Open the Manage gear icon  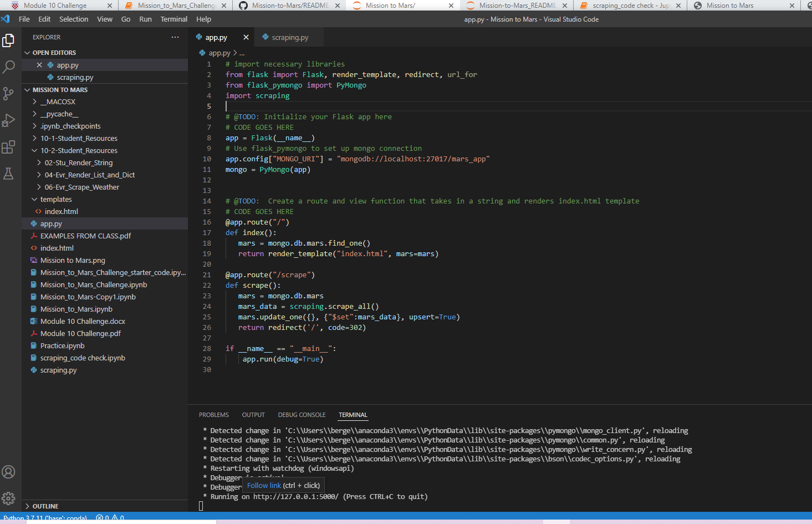tap(8, 498)
